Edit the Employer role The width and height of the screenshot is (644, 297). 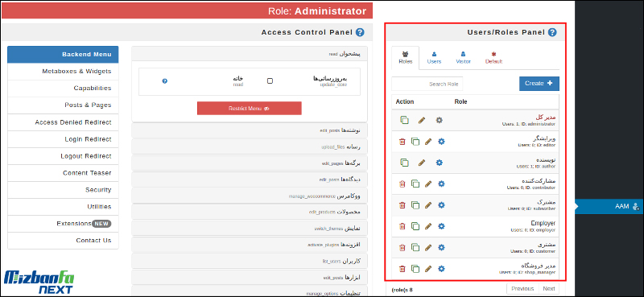(428, 226)
